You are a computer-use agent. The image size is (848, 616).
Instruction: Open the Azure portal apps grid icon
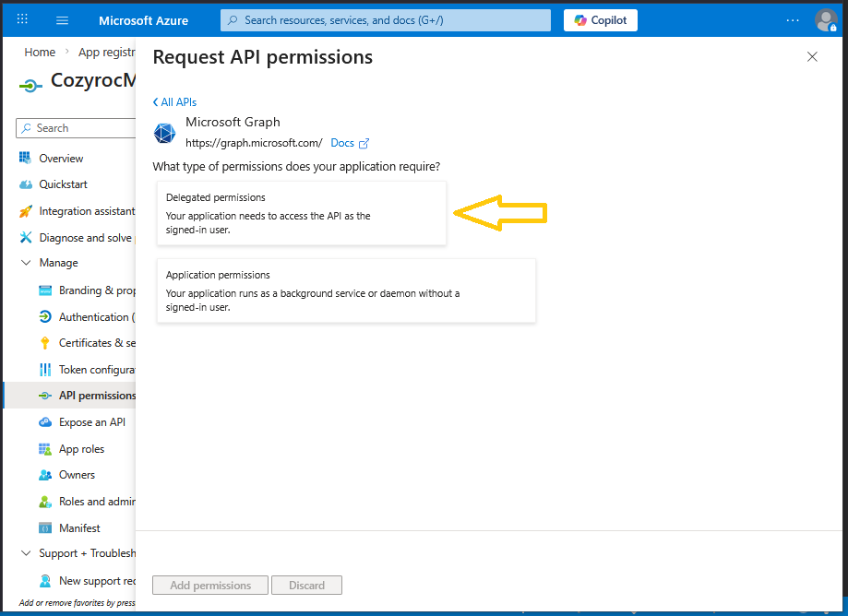(23, 19)
